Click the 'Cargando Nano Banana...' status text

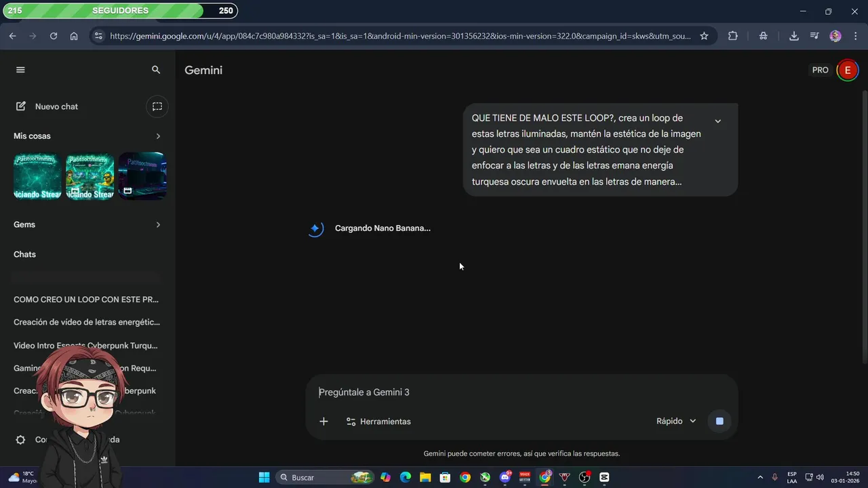click(382, 228)
